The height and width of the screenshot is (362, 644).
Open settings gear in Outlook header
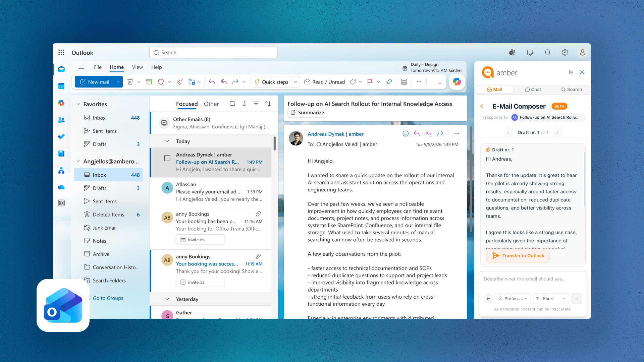[x=565, y=53]
